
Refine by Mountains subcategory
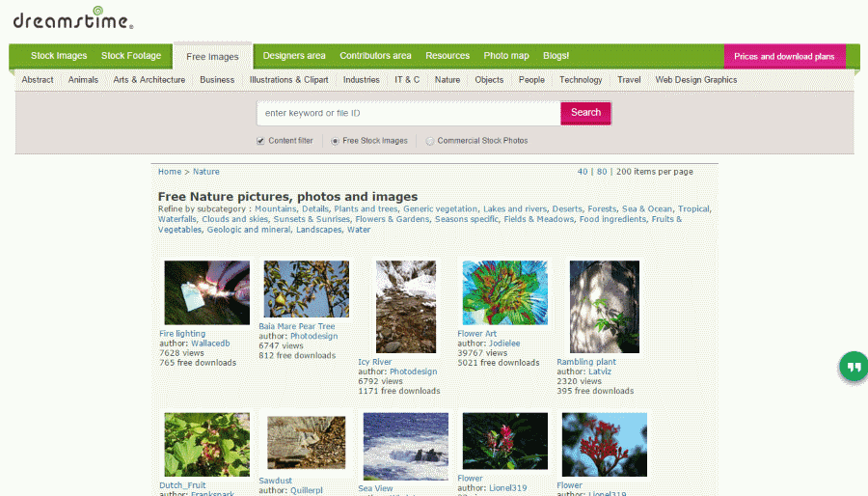point(275,209)
